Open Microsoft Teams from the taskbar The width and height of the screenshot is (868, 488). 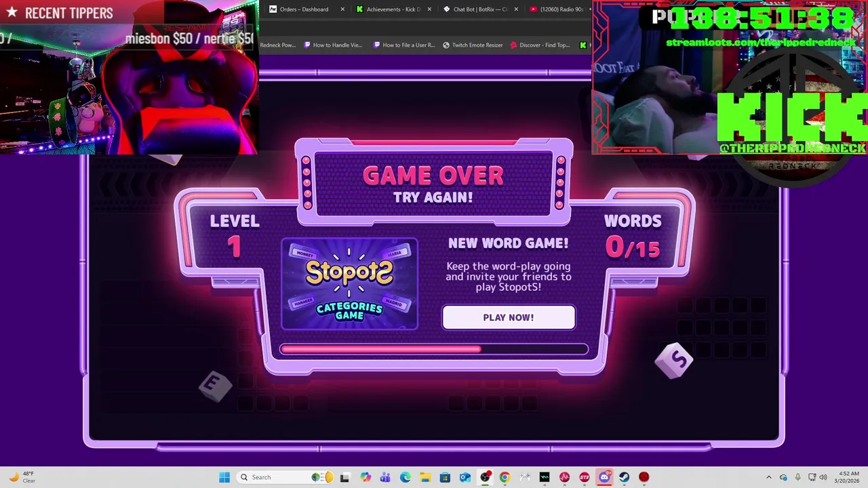tap(385, 477)
